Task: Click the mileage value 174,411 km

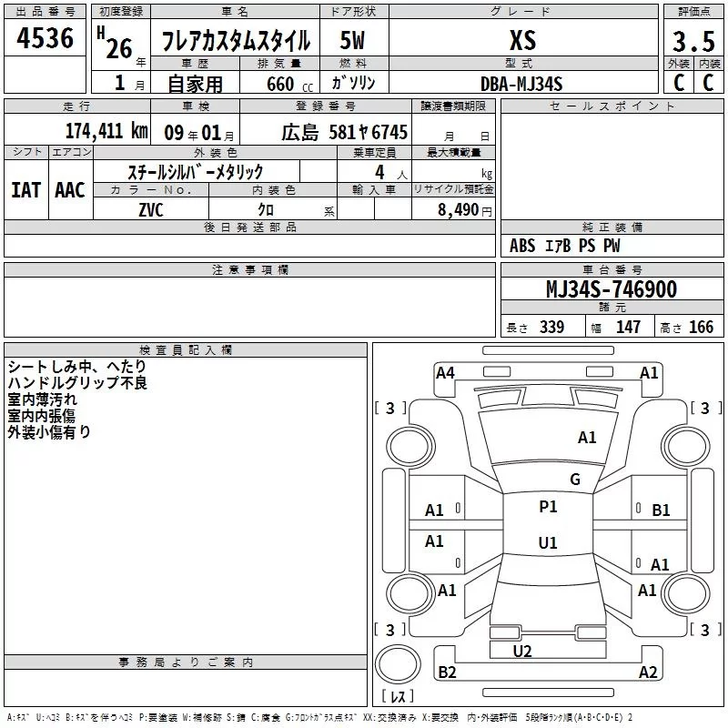Action: [106, 131]
